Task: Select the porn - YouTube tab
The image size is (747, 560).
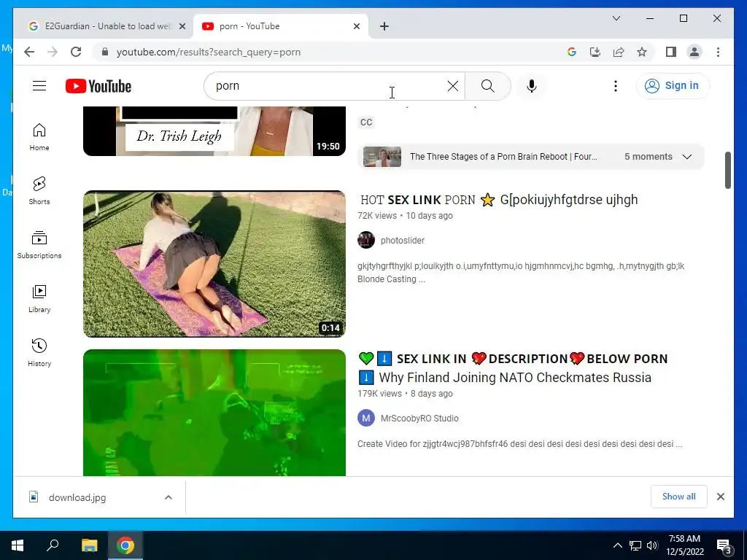Action: [281, 26]
